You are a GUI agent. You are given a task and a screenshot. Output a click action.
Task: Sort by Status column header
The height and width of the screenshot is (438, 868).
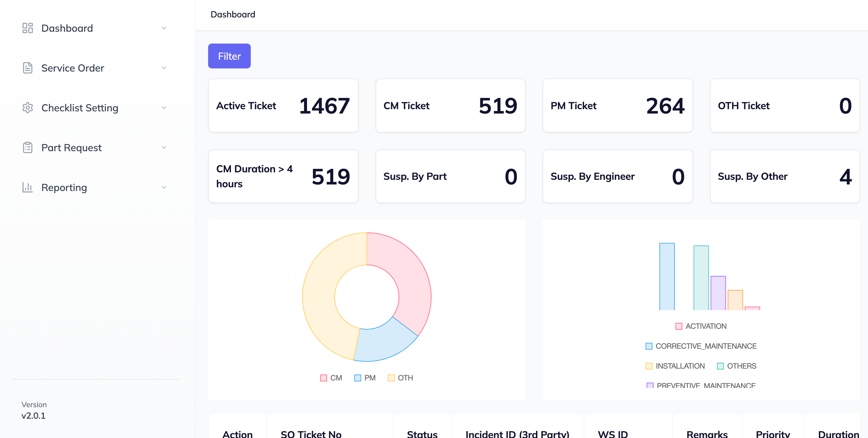point(422,434)
